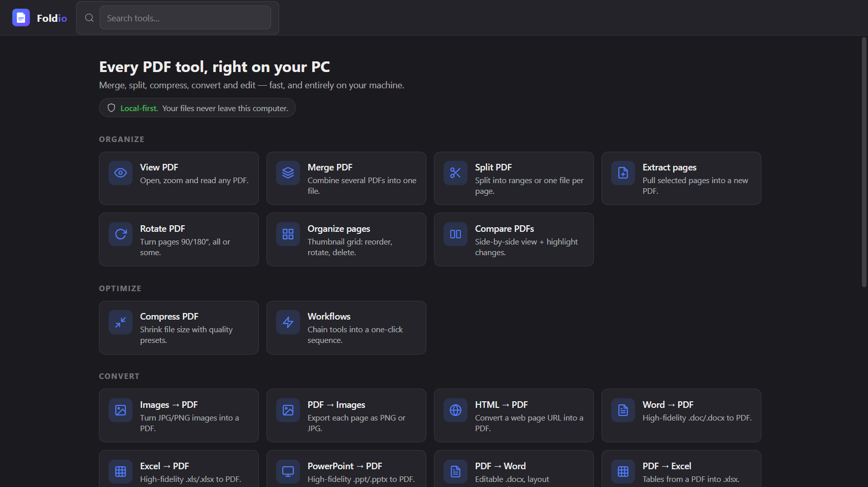Image resolution: width=868 pixels, height=487 pixels.
Task: Click the Foldio logo icon
Action: click(21, 18)
